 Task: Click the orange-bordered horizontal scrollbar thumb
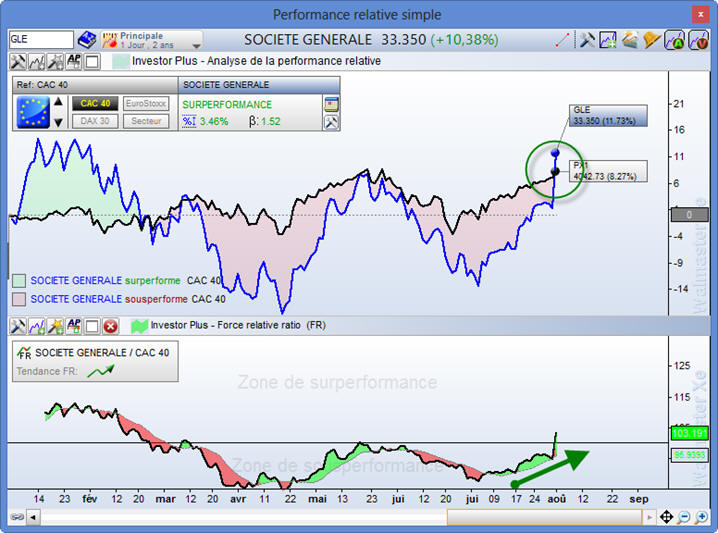[544, 517]
